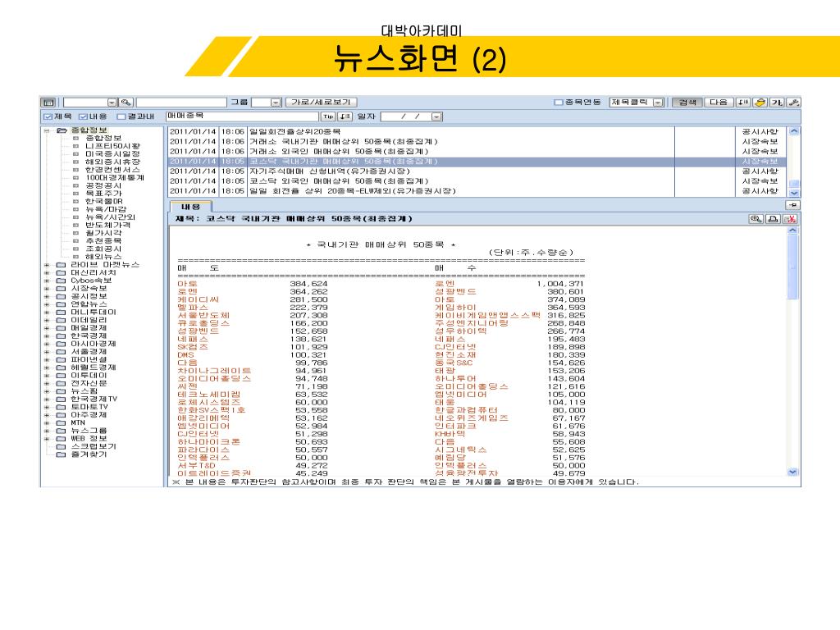Click the pin icon right of 내용 tab
This screenshot has width=840, height=630.
(x=793, y=205)
